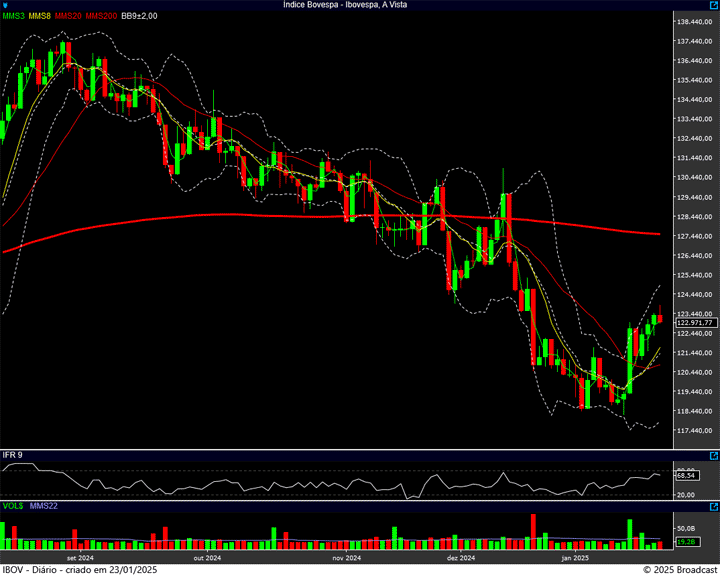This screenshot has height=575, width=720.
Task: Select the MMS20 indicator label
Action: 68,16
